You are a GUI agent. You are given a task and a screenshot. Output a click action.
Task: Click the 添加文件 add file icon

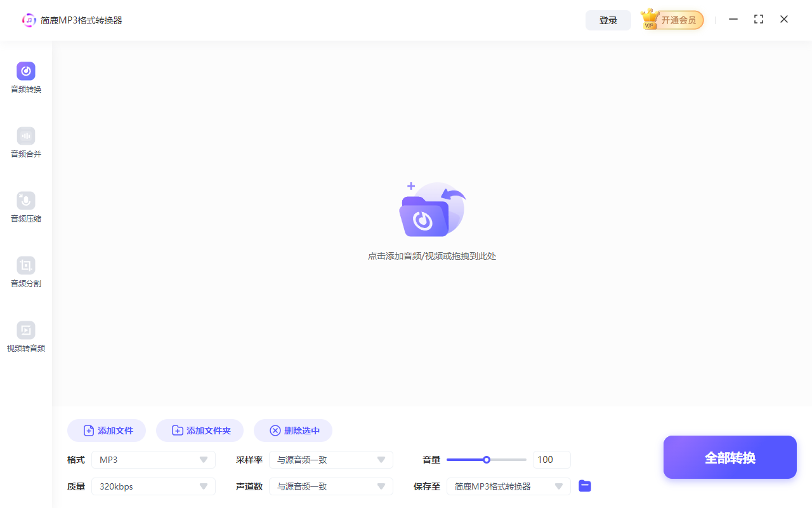[x=89, y=430]
